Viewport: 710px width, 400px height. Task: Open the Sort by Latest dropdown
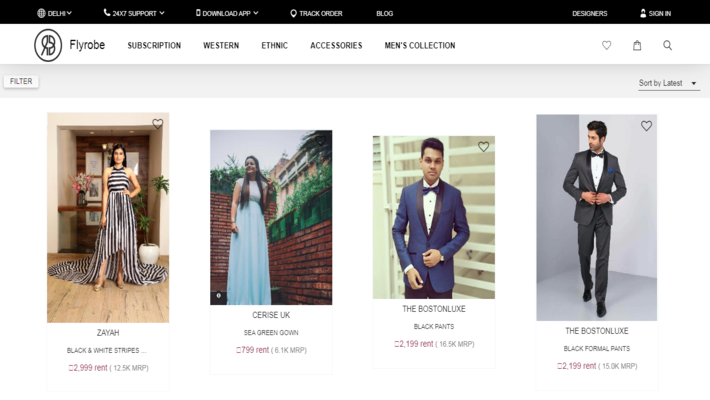tap(668, 84)
